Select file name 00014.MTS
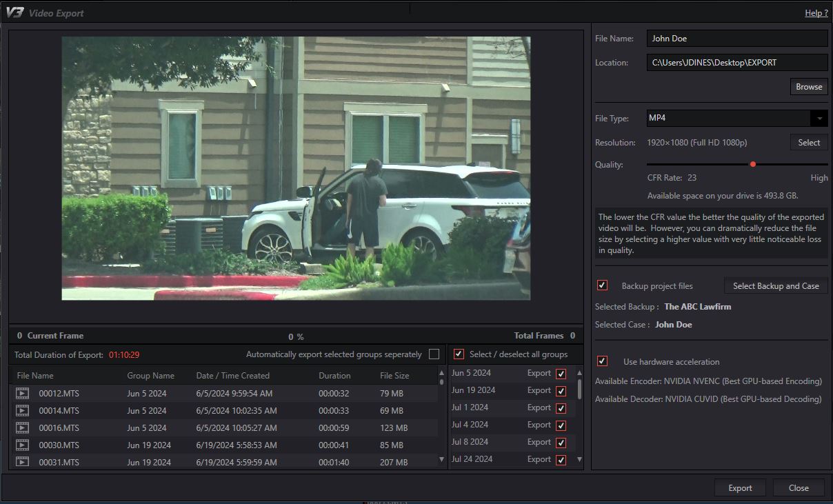 (59, 410)
